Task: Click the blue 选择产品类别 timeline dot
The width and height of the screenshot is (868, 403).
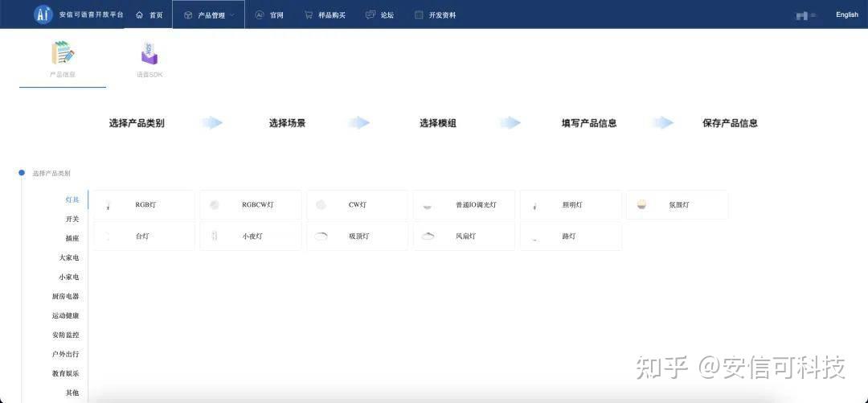Action: click(x=22, y=173)
